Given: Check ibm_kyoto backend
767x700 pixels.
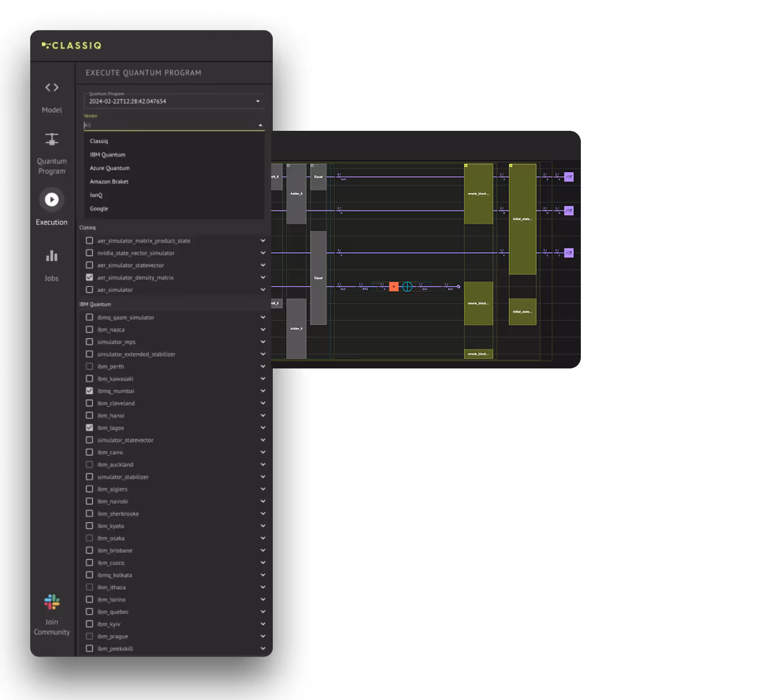Looking at the screenshot, I should [89, 526].
